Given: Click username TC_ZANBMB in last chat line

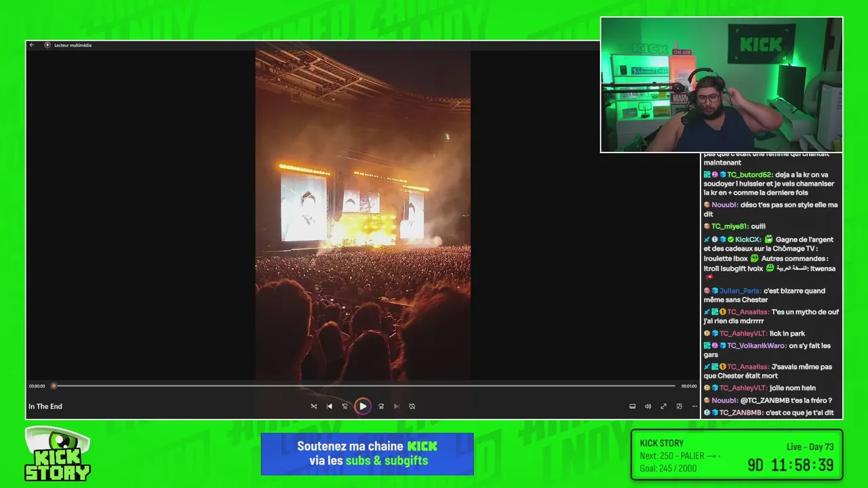Looking at the screenshot, I should 741,412.
